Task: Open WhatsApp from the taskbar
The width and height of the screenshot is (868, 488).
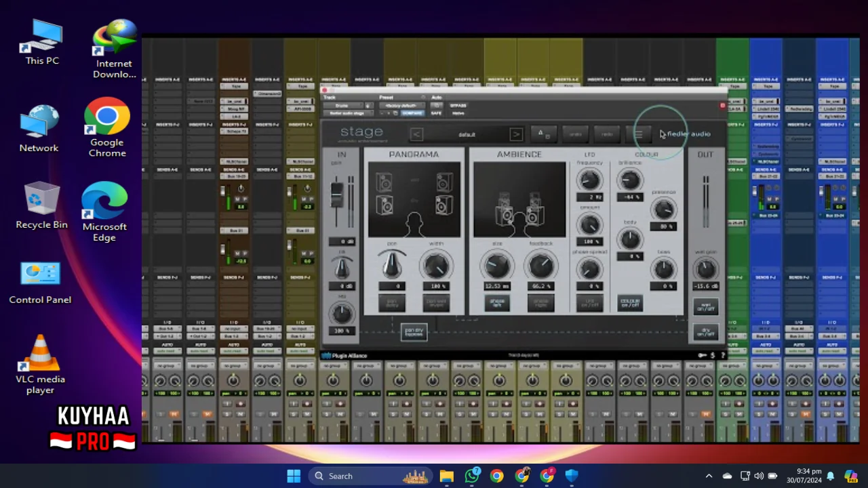Action: [x=472, y=476]
